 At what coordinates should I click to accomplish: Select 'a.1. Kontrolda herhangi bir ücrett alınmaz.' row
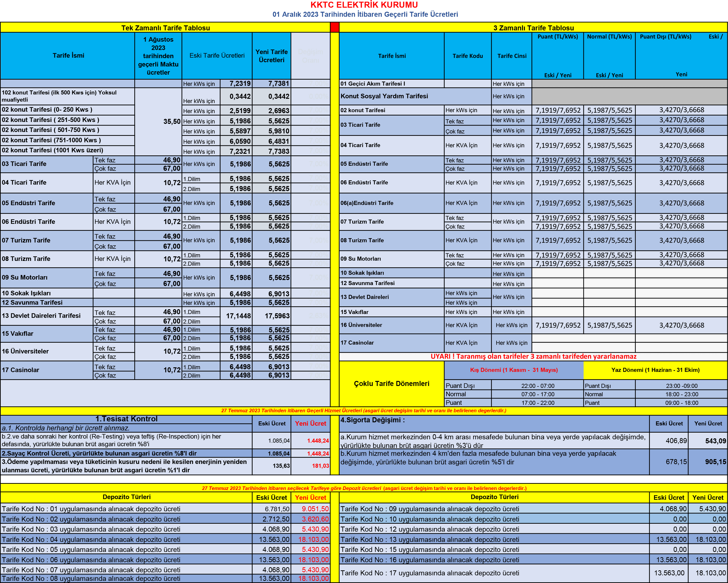pos(126,428)
